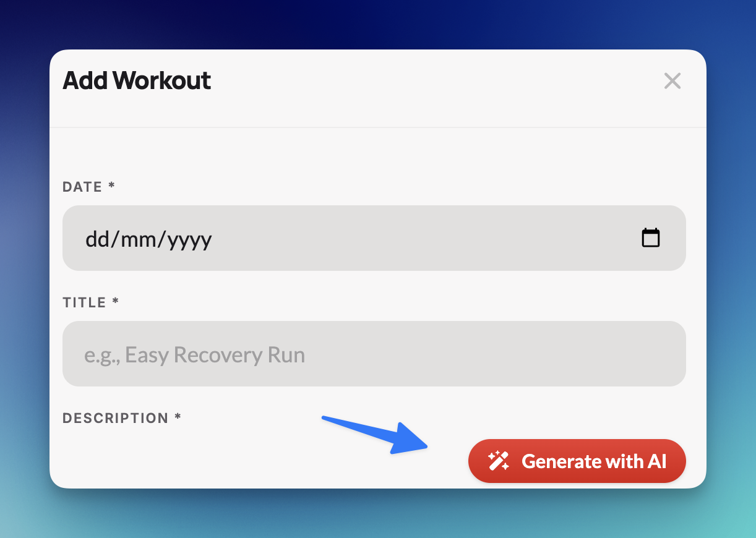Click the 'Add Workout' header text

point(137,80)
